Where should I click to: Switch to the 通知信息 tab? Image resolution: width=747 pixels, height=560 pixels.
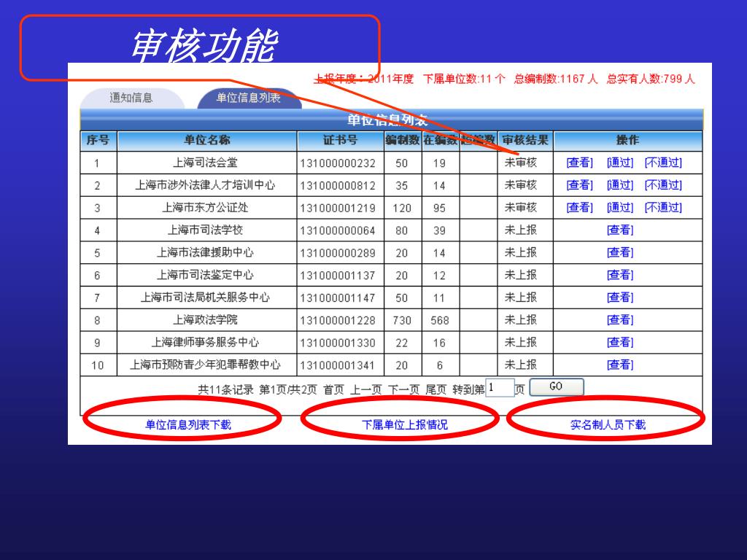(131, 98)
